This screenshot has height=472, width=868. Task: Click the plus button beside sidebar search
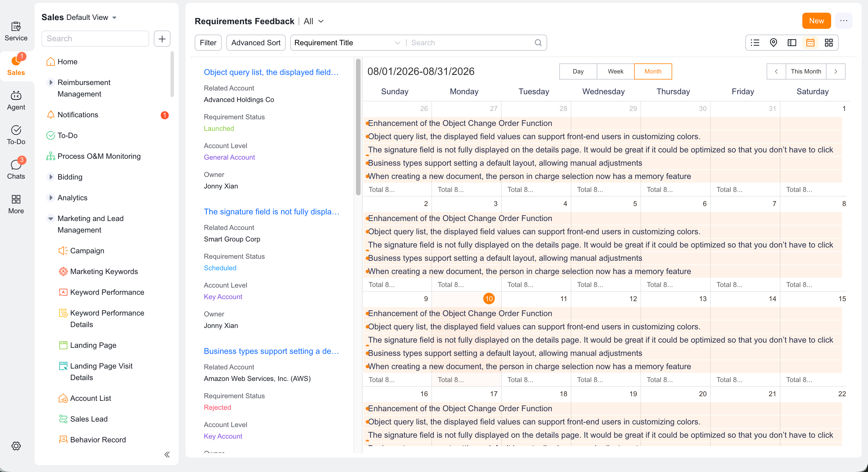[162, 38]
